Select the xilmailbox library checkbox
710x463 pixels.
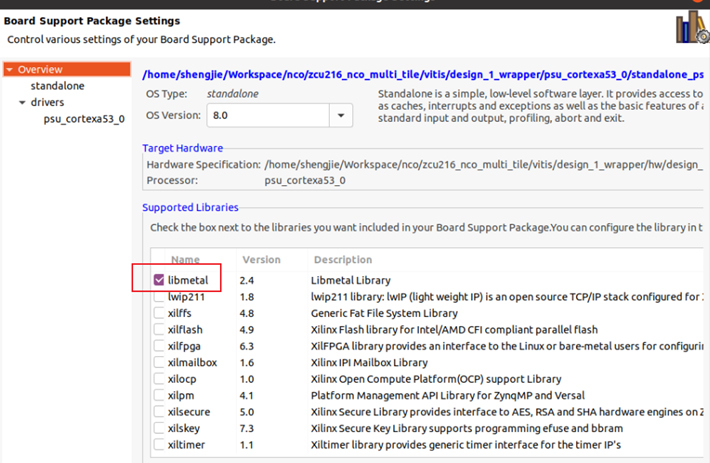(159, 362)
